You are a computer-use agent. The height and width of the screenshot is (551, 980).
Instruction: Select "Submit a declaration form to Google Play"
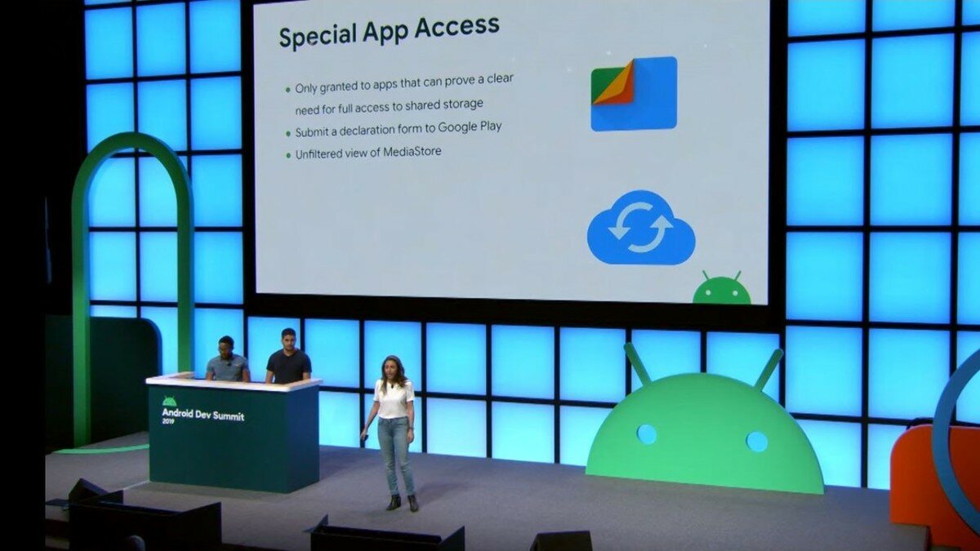coord(398,128)
